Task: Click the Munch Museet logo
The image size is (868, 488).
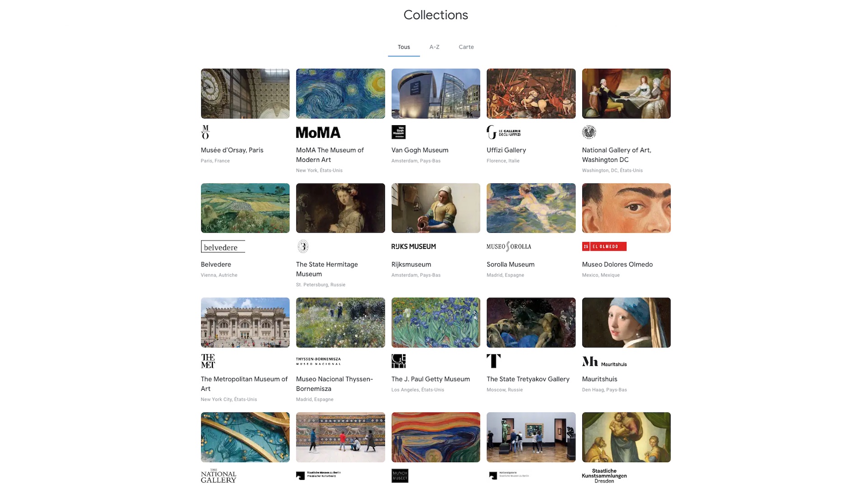Action: [400, 476]
